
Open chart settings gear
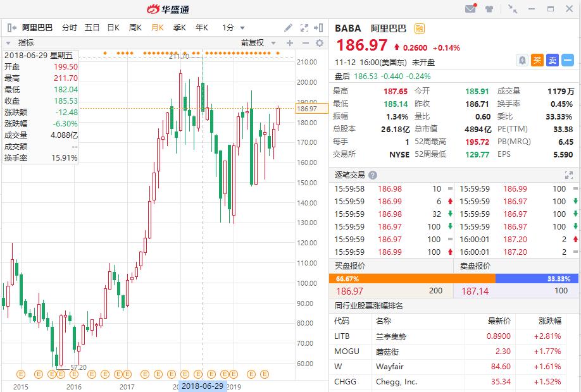point(320,43)
